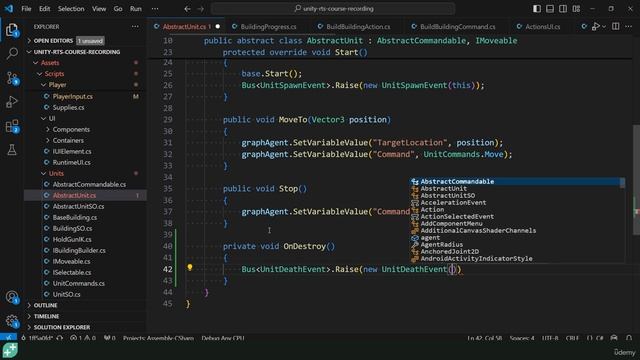This screenshot has width=640, height=360.
Task: Open the Edit menu
Action: click(44, 9)
